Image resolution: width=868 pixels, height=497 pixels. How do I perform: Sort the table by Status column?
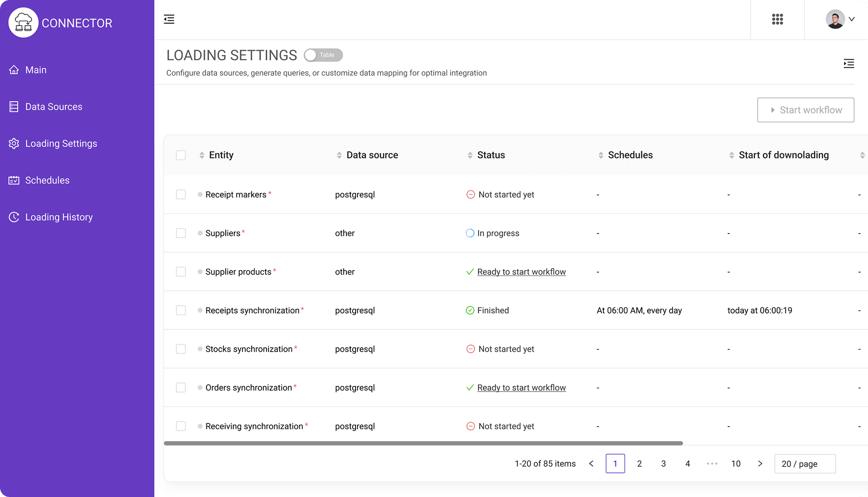point(470,155)
